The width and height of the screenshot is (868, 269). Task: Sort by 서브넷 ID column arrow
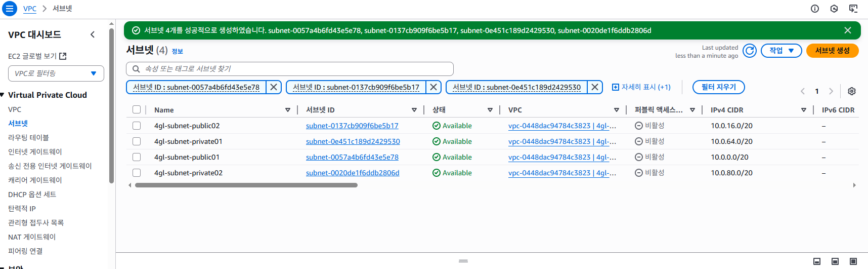coord(414,110)
